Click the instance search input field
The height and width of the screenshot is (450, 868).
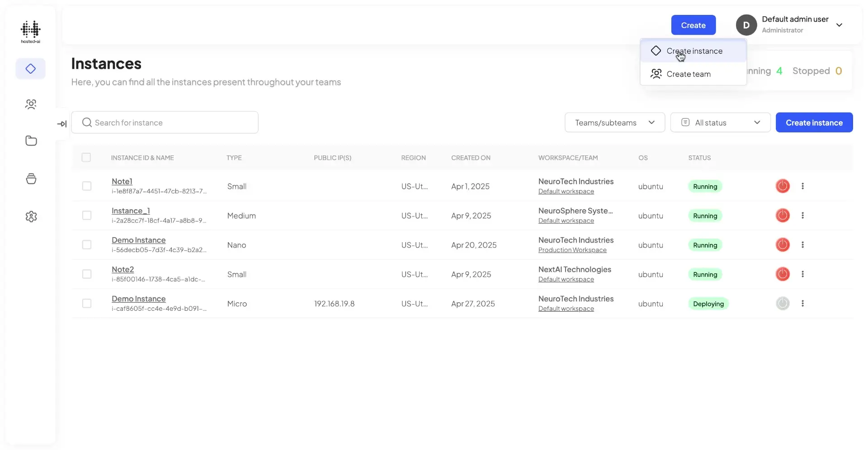tap(165, 122)
